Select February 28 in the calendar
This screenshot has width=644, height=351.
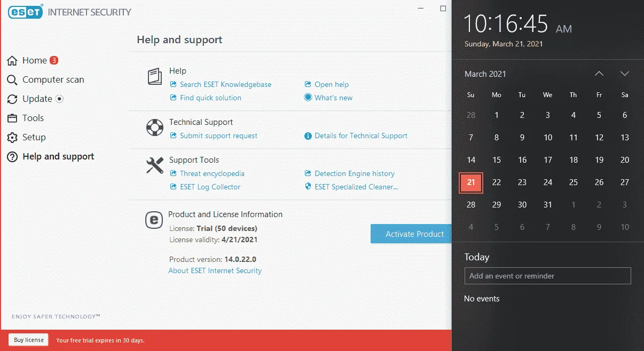(x=471, y=115)
